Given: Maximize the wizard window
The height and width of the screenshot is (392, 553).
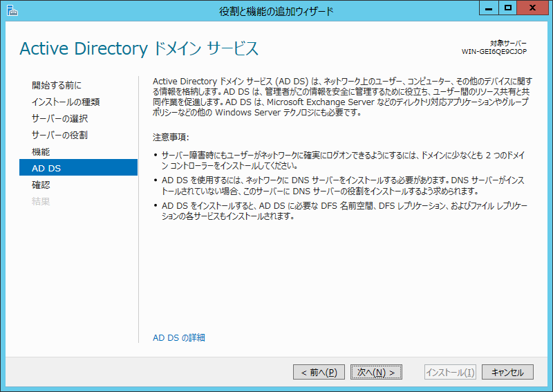Looking at the screenshot, I should click(508, 9).
